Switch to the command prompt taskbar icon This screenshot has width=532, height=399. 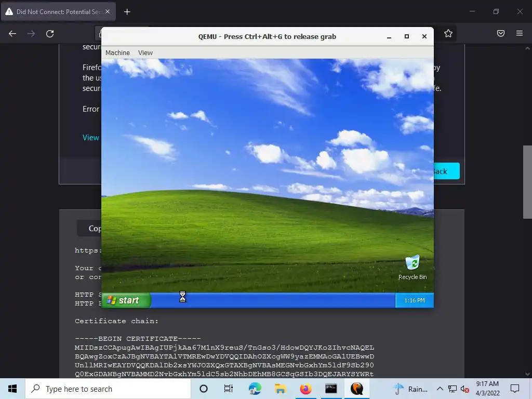tap(331, 389)
